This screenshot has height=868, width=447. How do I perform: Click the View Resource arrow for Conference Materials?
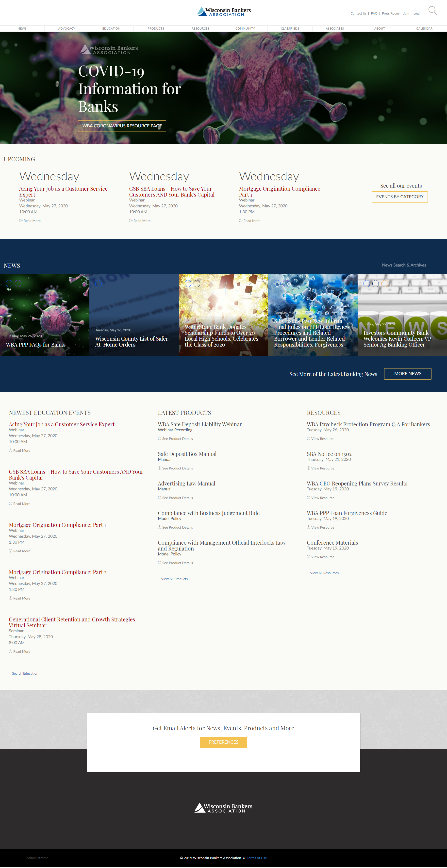pos(309,557)
